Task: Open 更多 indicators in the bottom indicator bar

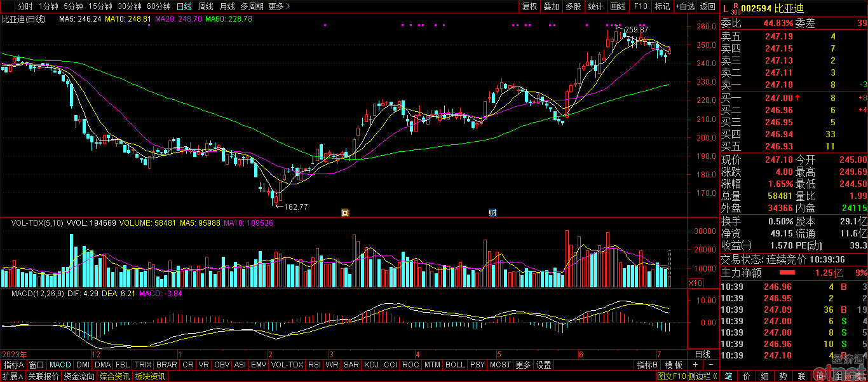Action: [x=523, y=365]
